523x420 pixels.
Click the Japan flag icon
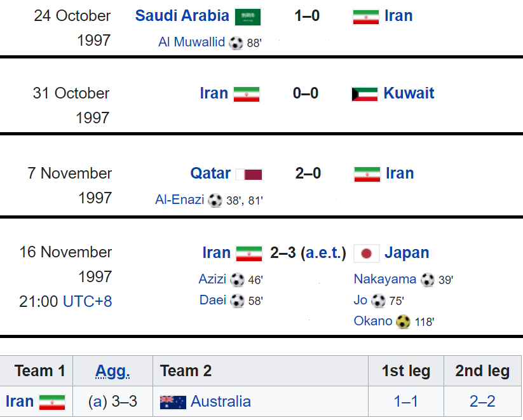[x=366, y=254]
